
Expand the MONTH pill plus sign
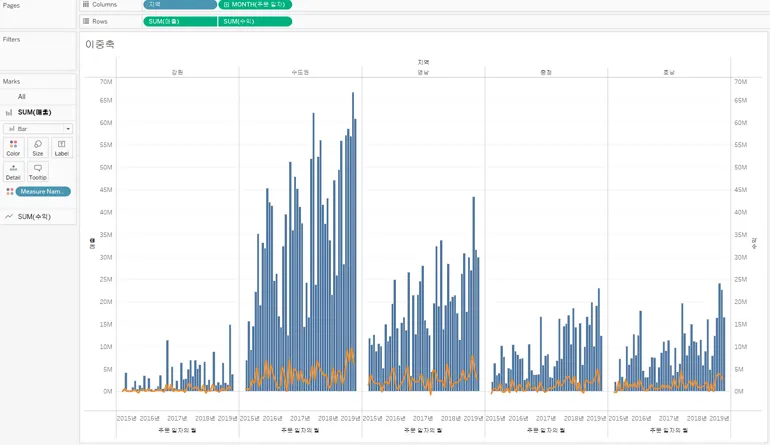tap(226, 4)
